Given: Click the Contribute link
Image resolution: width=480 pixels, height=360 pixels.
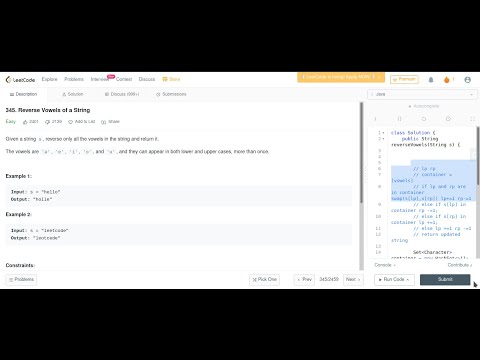Looking at the screenshot, I should [x=460, y=265].
